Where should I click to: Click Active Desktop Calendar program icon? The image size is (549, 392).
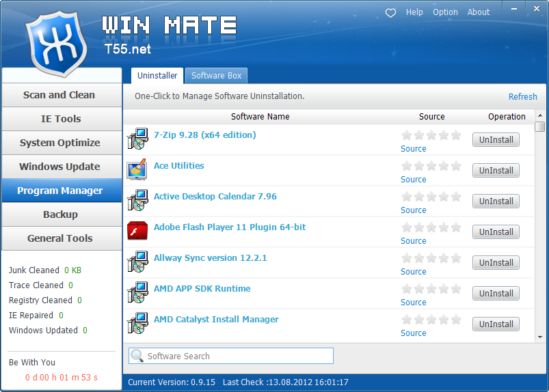137,200
